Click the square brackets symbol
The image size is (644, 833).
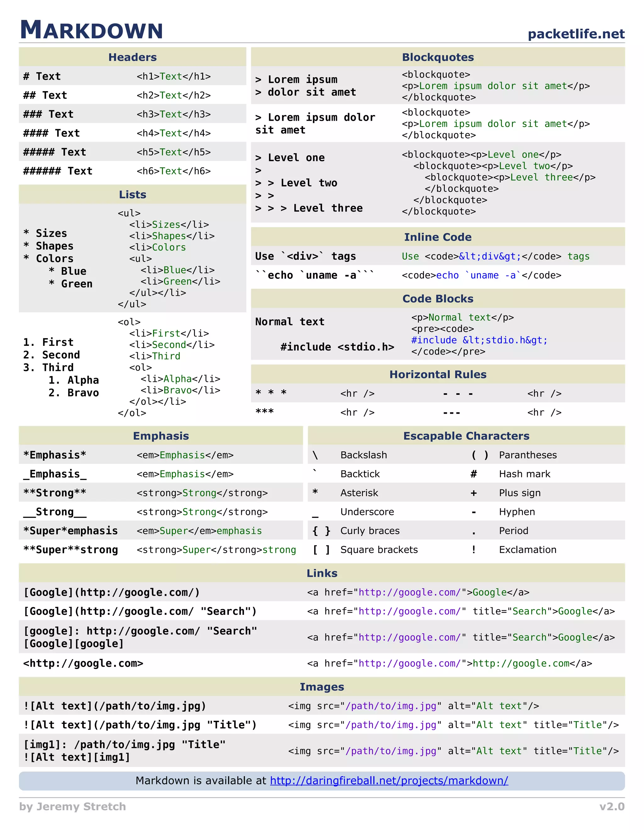[321, 550]
